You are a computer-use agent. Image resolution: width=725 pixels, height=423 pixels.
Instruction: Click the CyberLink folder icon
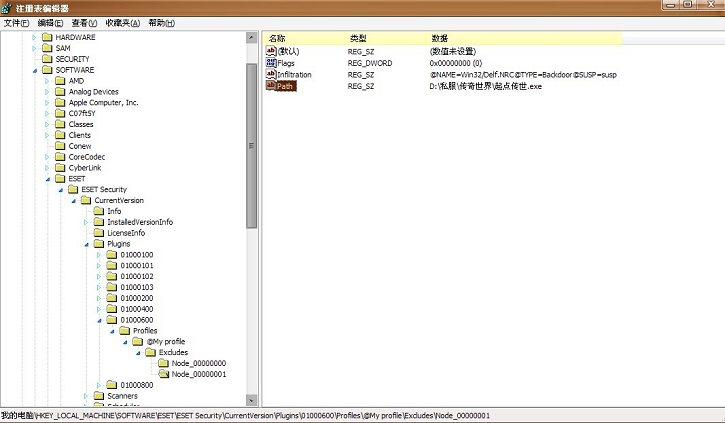[60, 167]
